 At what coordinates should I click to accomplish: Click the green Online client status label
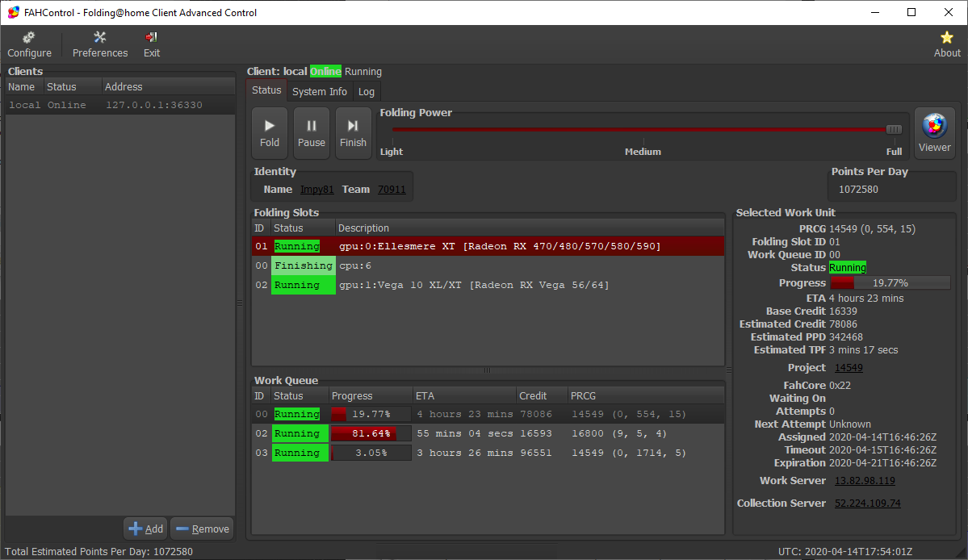point(325,72)
